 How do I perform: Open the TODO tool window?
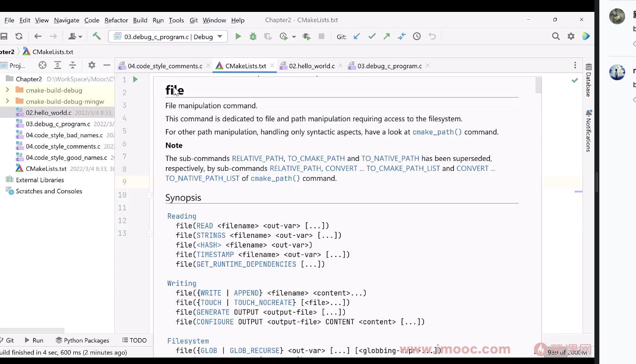pyautogui.click(x=134, y=340)
